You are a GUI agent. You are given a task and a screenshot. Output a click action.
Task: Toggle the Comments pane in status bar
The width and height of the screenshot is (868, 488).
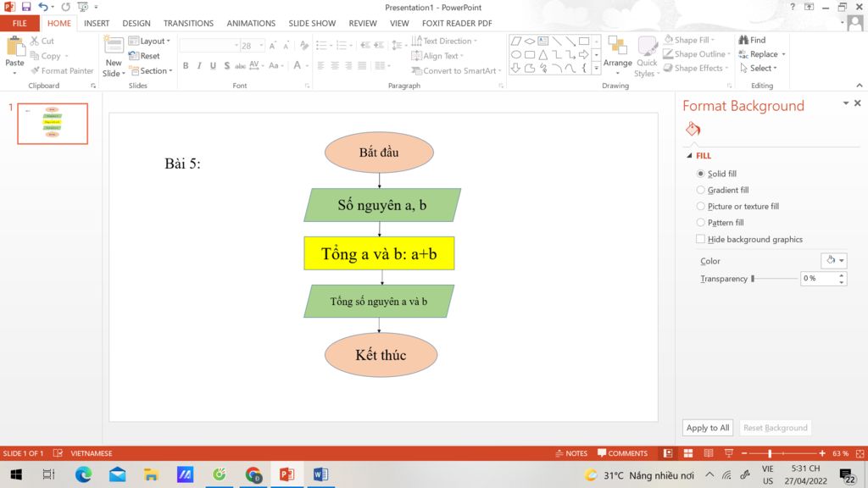[622, 453]
